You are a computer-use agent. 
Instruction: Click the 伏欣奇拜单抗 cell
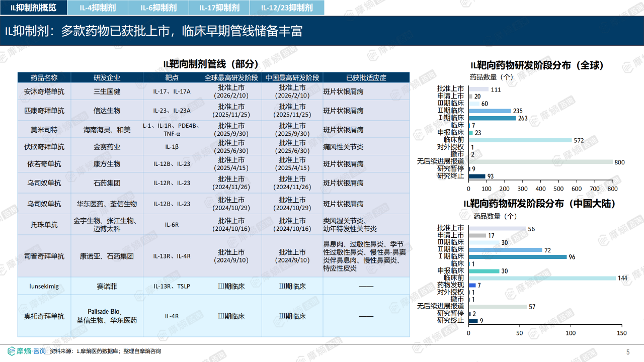(44, 147)
